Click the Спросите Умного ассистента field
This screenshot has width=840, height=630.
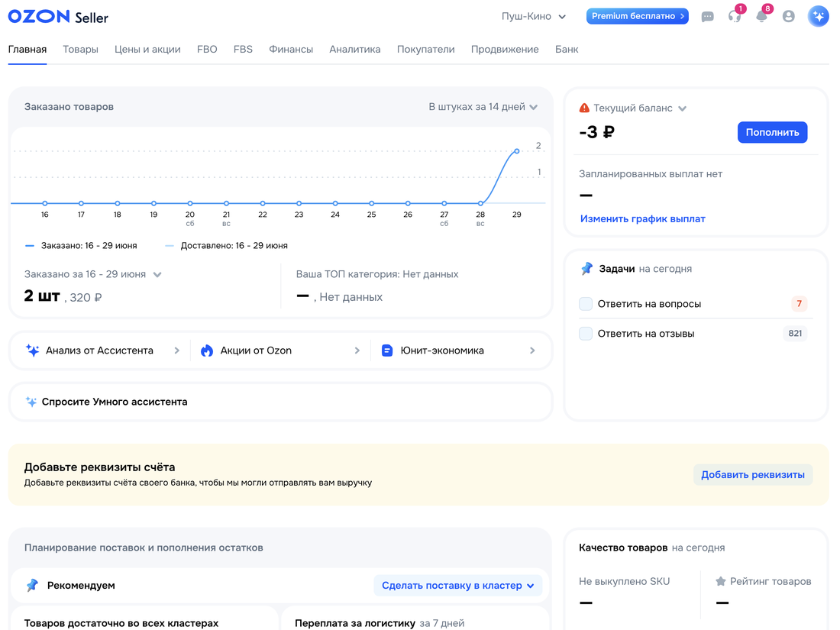click(x=281, y=402)
